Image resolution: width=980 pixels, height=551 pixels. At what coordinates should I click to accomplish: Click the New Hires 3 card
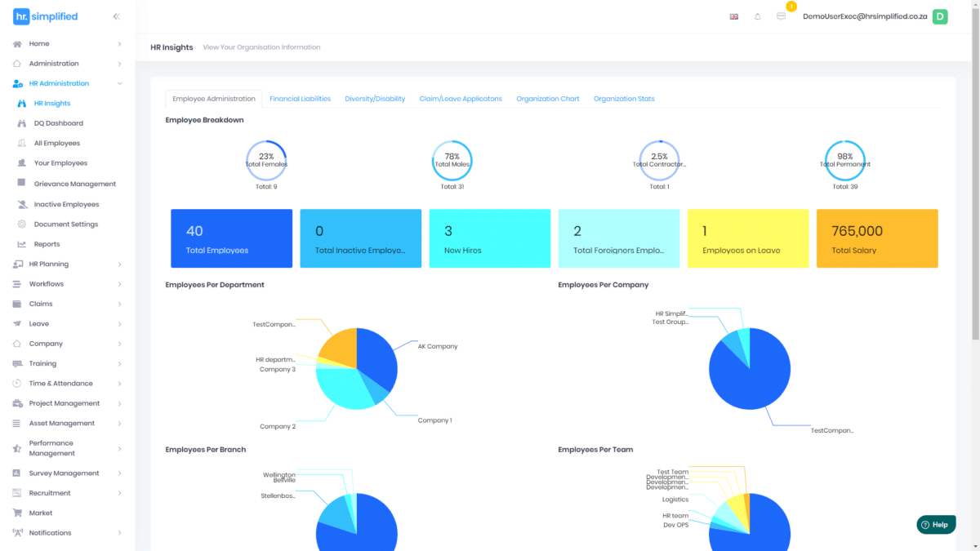[490, 238]
